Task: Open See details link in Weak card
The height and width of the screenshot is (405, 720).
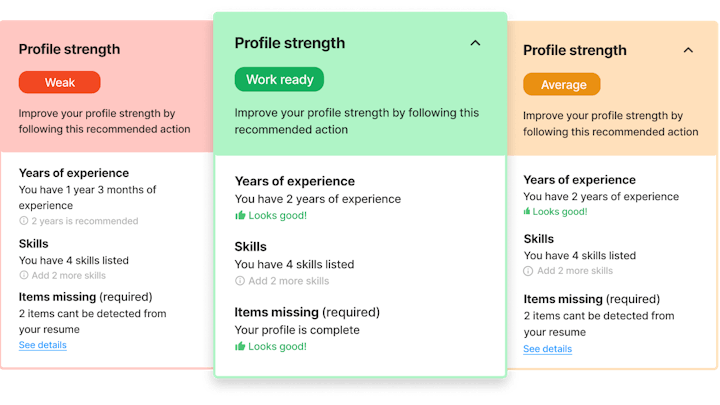Action: [x=43, y=345]
